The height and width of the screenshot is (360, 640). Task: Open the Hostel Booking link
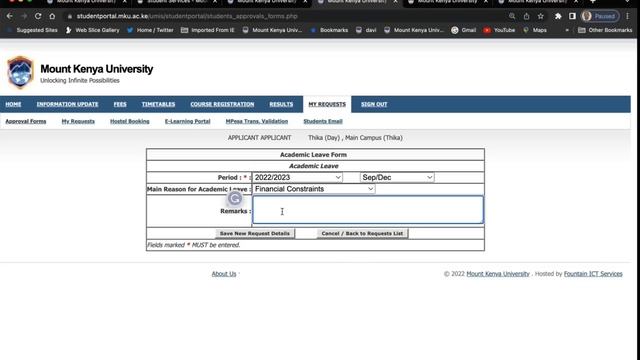[130, 121]
